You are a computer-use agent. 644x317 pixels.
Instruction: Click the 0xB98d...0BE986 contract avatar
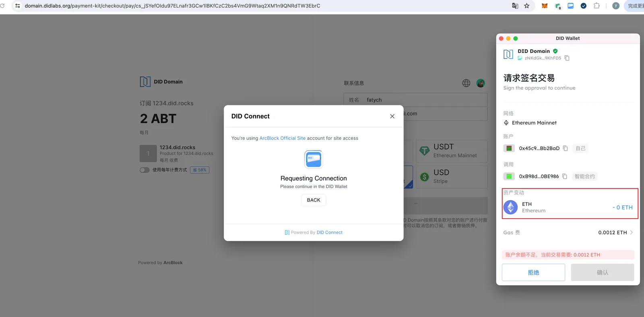(509, 176)
